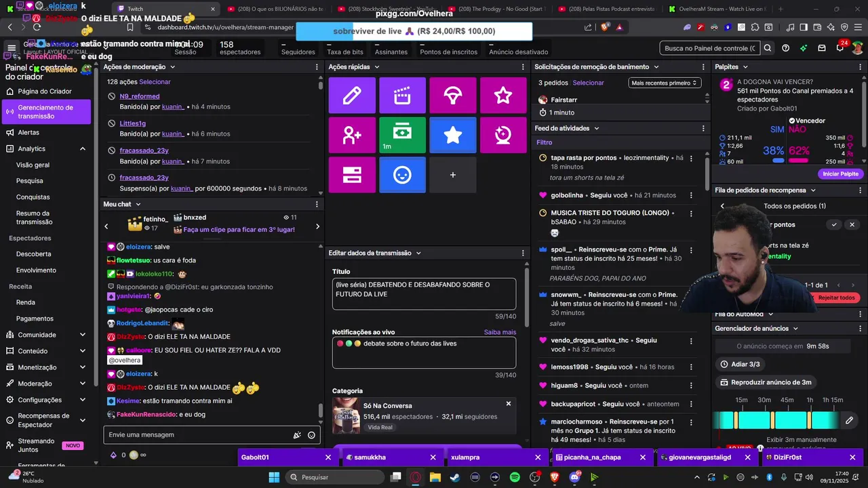Expand the Comunidade sidebar section
This screenshot has height=488, width=868.
pos(83,335)
